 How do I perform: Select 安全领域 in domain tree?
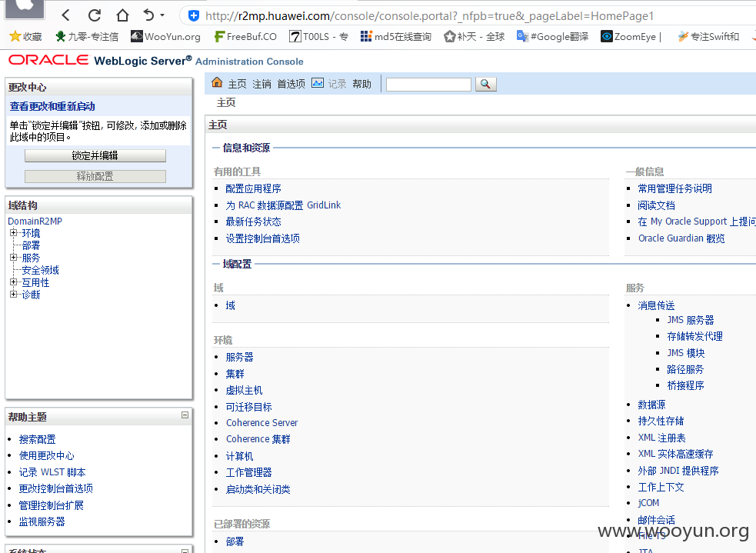coord(41,270)
